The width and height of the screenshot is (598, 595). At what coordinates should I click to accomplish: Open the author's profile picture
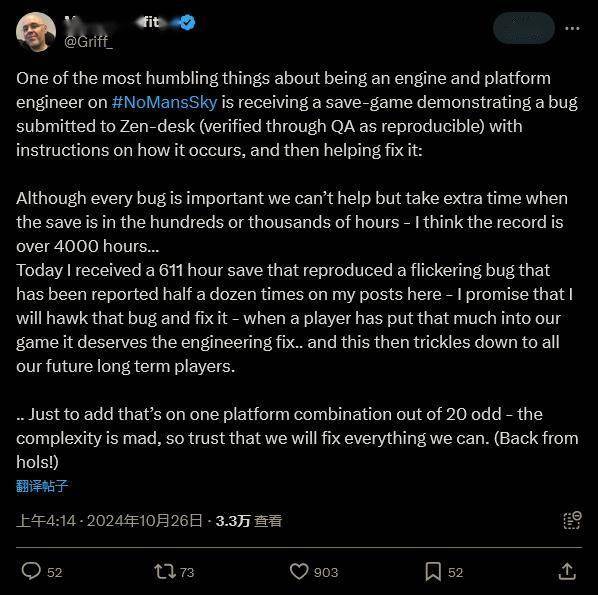point(36,32)
